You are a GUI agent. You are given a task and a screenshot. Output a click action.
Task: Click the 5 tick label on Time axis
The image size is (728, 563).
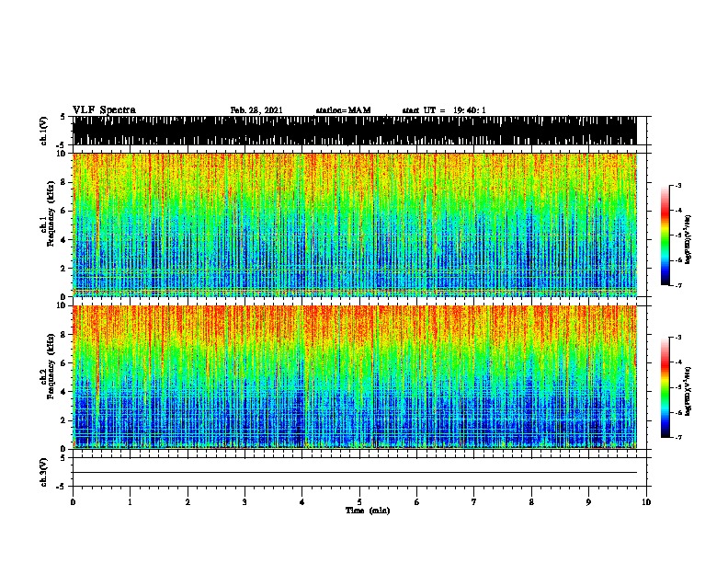point(359,502)
